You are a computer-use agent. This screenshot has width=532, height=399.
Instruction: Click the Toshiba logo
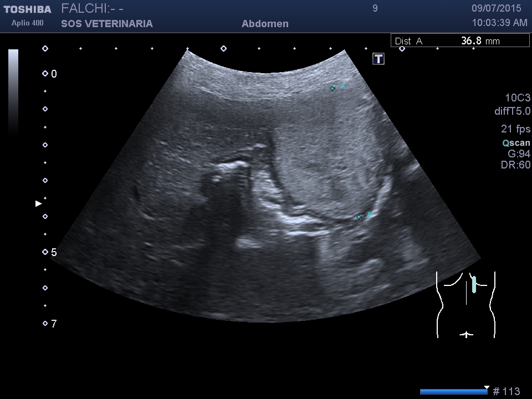click(27, 9)
